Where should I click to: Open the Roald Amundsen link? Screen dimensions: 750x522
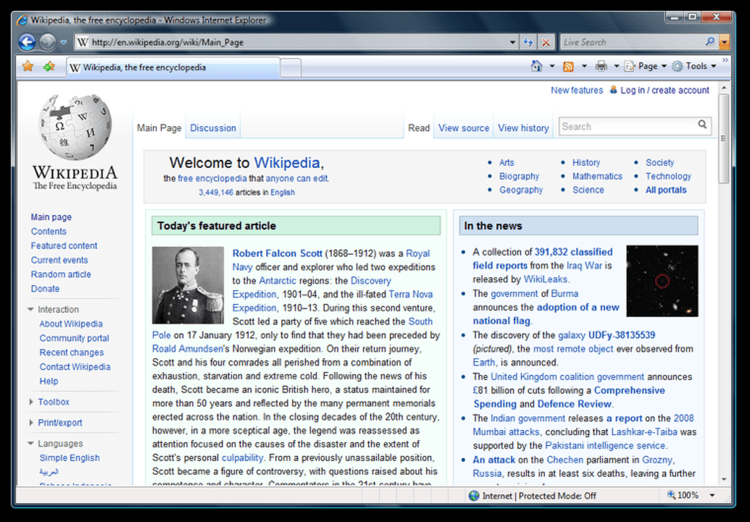pos(188,348)
